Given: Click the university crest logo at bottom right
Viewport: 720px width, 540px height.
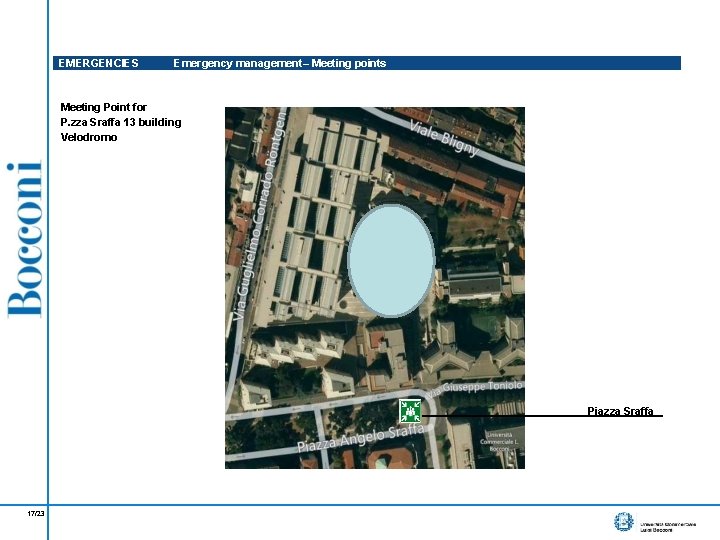Looking at the screenshot, I should tap(624, 522).
